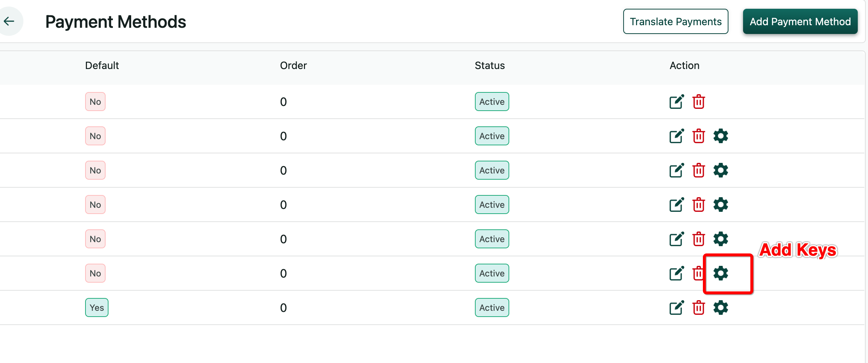Open the Translate Payments page

pos(675,22)
